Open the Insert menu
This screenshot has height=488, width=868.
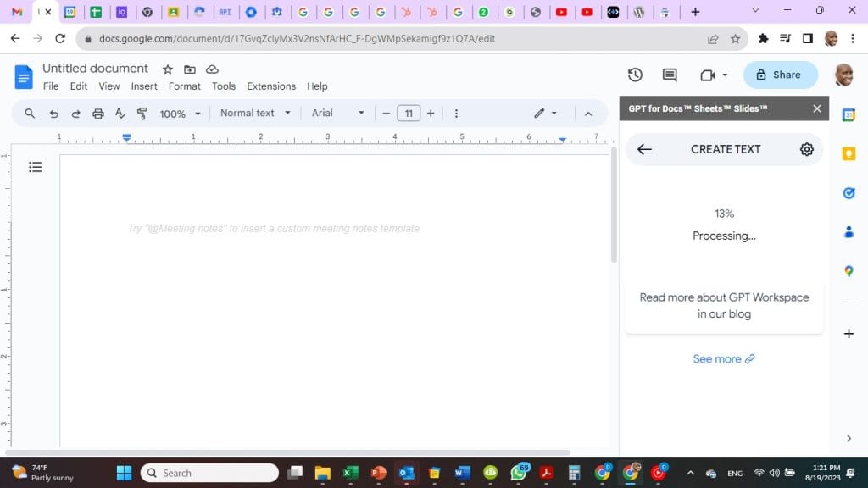click(144, 86)
